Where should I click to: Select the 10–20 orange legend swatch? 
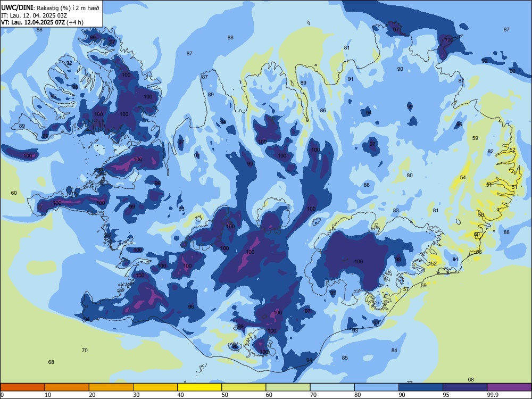[x=67, y=387]
